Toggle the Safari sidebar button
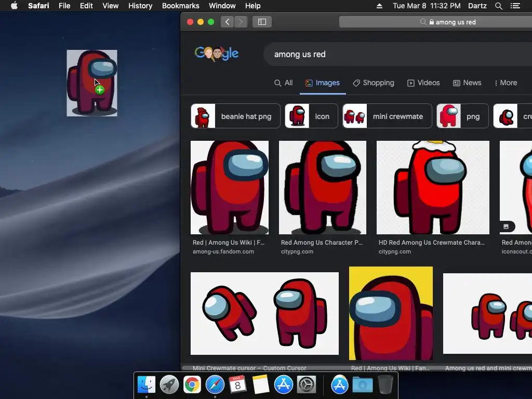The height and width of the screenshot is (399, 532). [262, 22]
